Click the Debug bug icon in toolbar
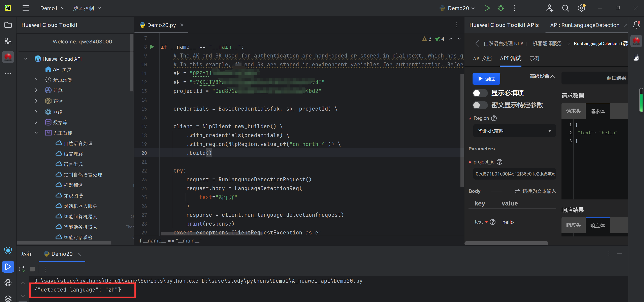The height and width of the screenshot is (302, 644). (x=501, y=8)
